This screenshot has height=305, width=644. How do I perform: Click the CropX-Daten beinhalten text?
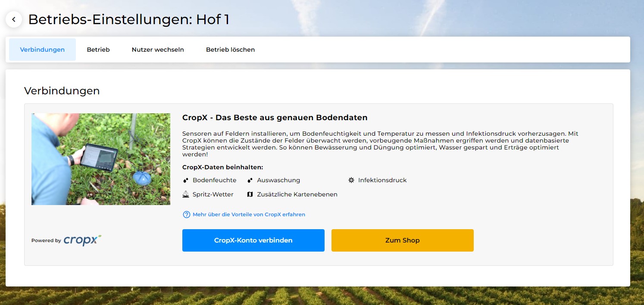[222, 167]
